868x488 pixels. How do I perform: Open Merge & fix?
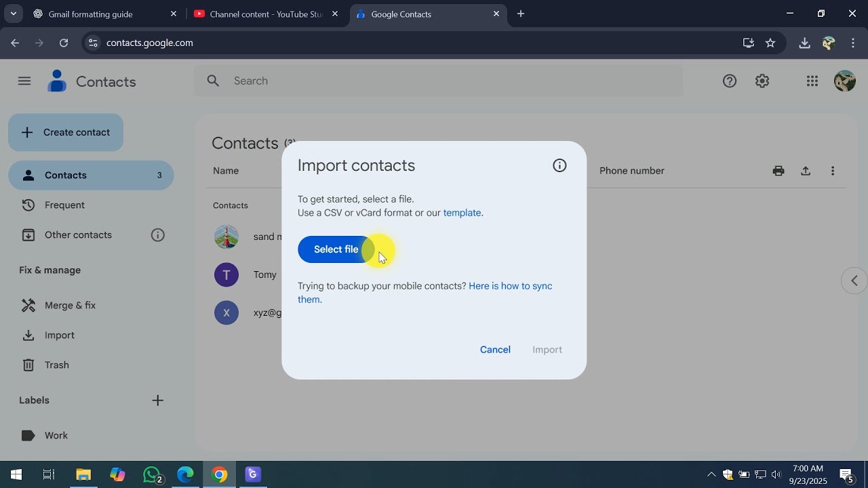click(x=91, y=305)
